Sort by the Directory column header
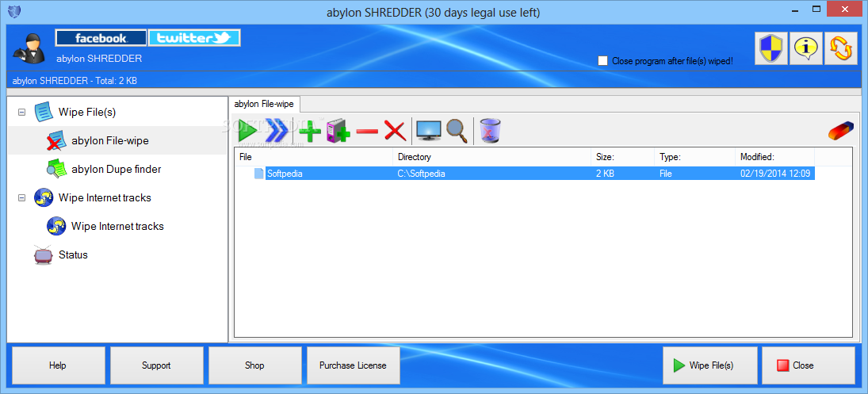 491,157
